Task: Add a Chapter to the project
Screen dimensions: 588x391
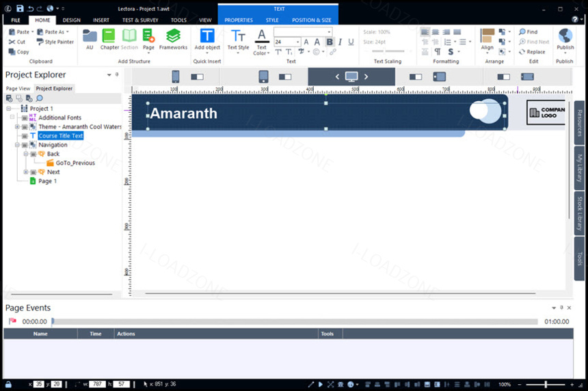Action: tap(109, 39)
